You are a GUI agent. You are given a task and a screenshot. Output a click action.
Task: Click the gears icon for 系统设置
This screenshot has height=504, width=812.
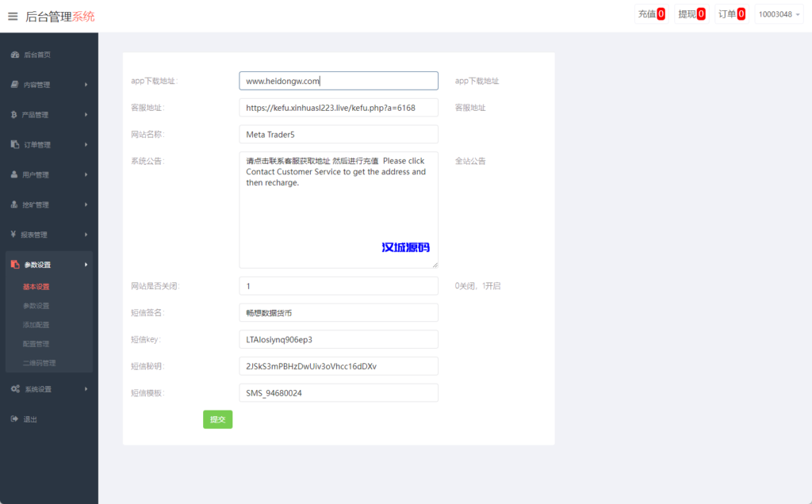coord(15,389)
